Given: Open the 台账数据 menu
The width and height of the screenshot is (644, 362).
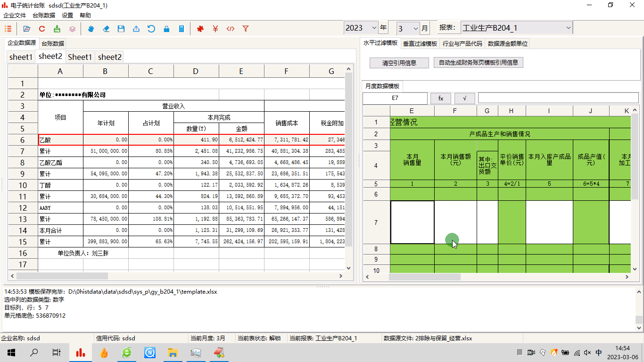Looking at the screenshot, I should coord(44,15).
